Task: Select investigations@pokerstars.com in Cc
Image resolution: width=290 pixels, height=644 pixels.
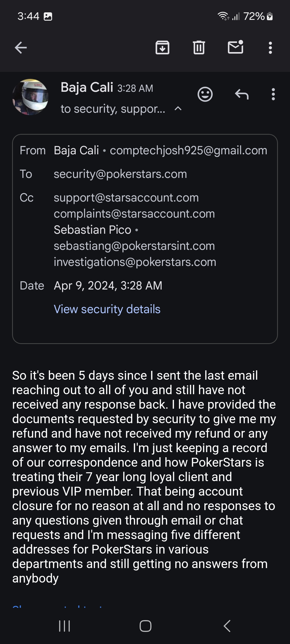Action: (135, 262)
